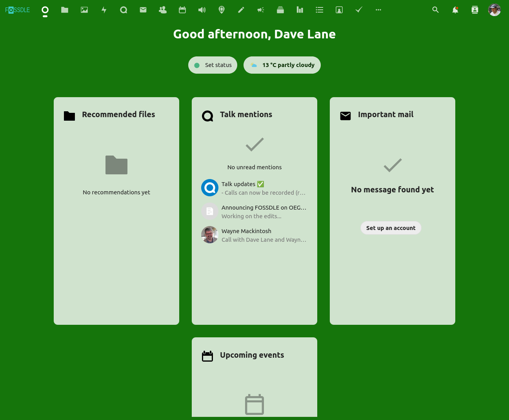Open the 13 °C partly cloudy weather button
The image size is (509, 420).
point(282,65)
